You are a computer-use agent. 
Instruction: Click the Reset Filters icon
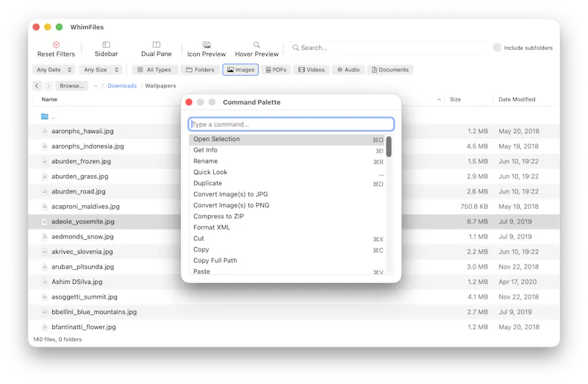pyautogui.click(x=56, y=45)
